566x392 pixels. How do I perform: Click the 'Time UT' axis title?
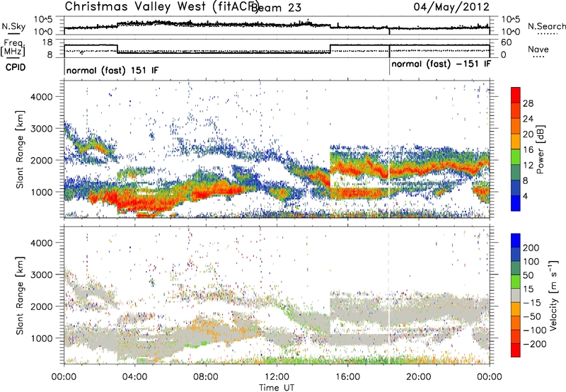277,387
